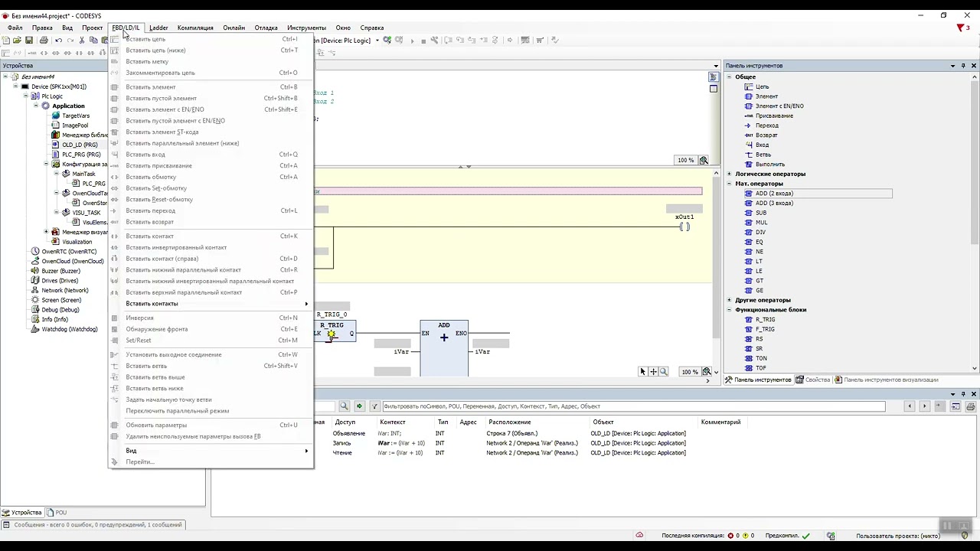Open the Инструменты menu
This screenshot has height=551, width=980.
click(x=306, y=28)
